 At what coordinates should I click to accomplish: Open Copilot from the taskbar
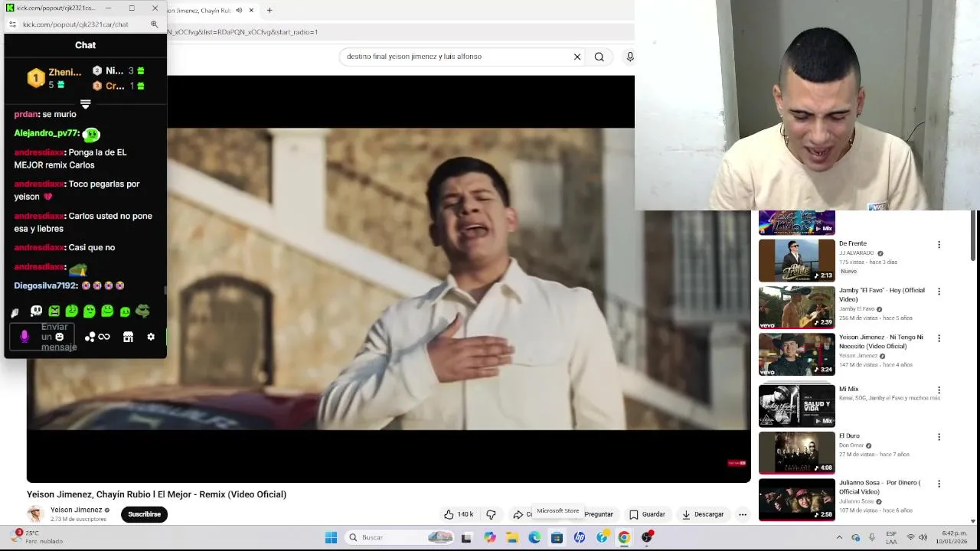tap(490, 537)
